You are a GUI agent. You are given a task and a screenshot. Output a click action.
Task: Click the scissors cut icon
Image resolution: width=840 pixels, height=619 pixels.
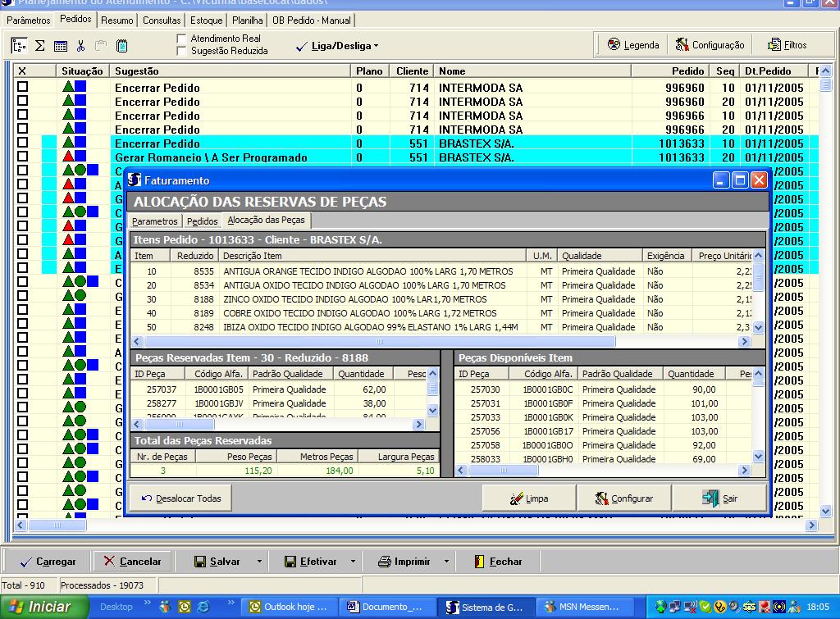(x=80, y=46)
